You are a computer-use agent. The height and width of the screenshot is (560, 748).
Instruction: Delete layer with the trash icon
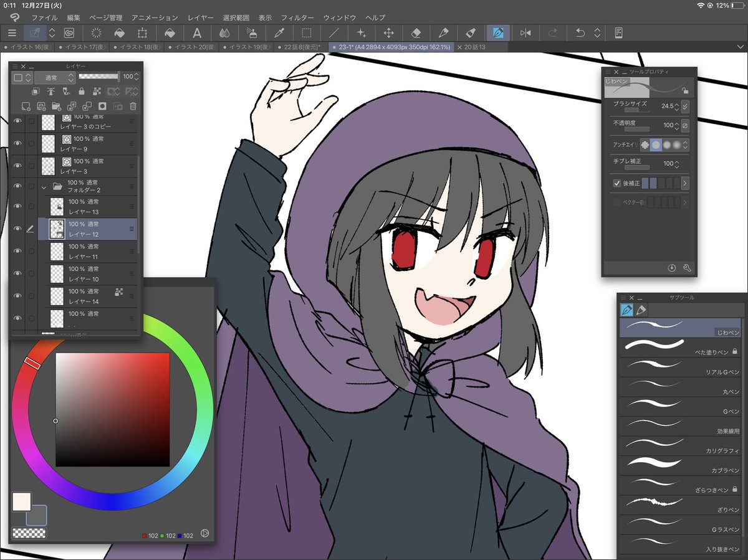(133, 107)
